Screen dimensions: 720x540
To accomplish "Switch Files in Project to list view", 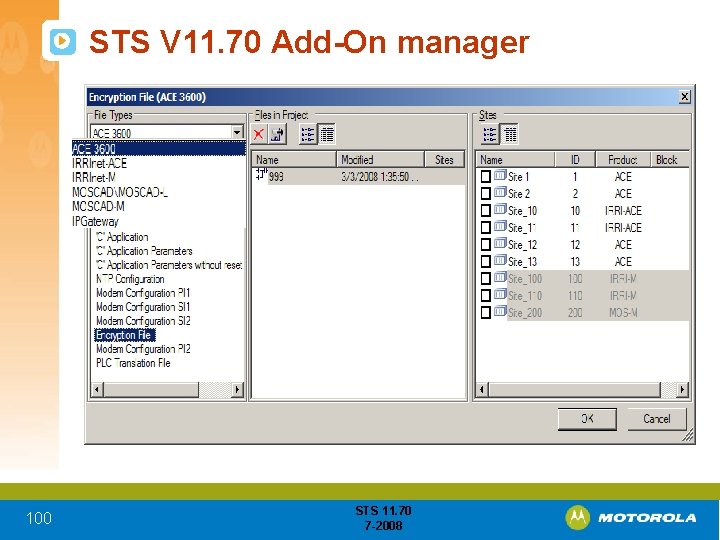I will [x=308, y=135].
